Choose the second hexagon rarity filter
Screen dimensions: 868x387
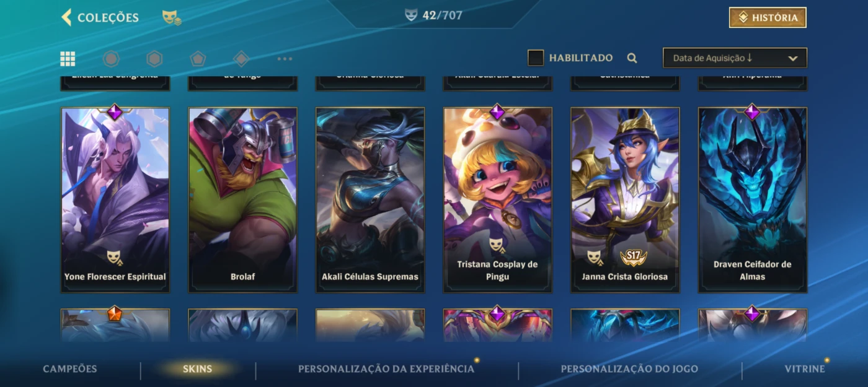(x=154, y=59)
